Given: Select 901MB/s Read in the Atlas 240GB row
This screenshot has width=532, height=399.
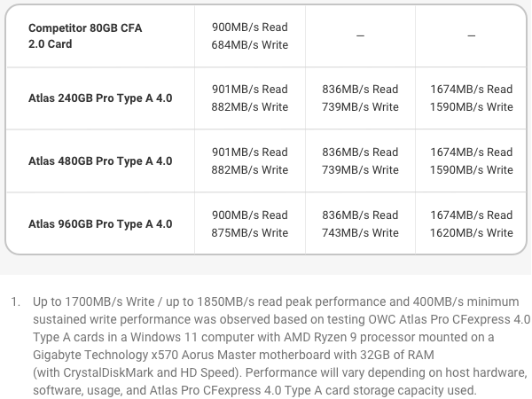Looking at the screenshot, I should [249, 89].
